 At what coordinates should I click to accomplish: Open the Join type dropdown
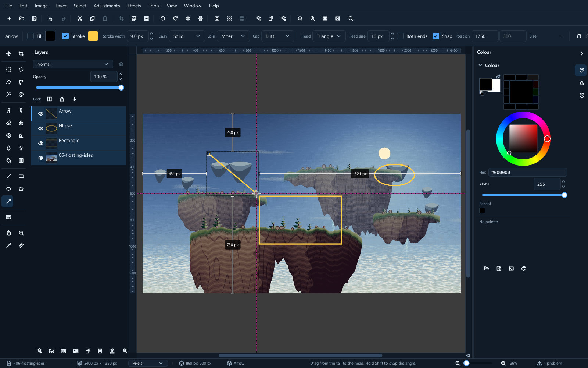coord(233,36)
